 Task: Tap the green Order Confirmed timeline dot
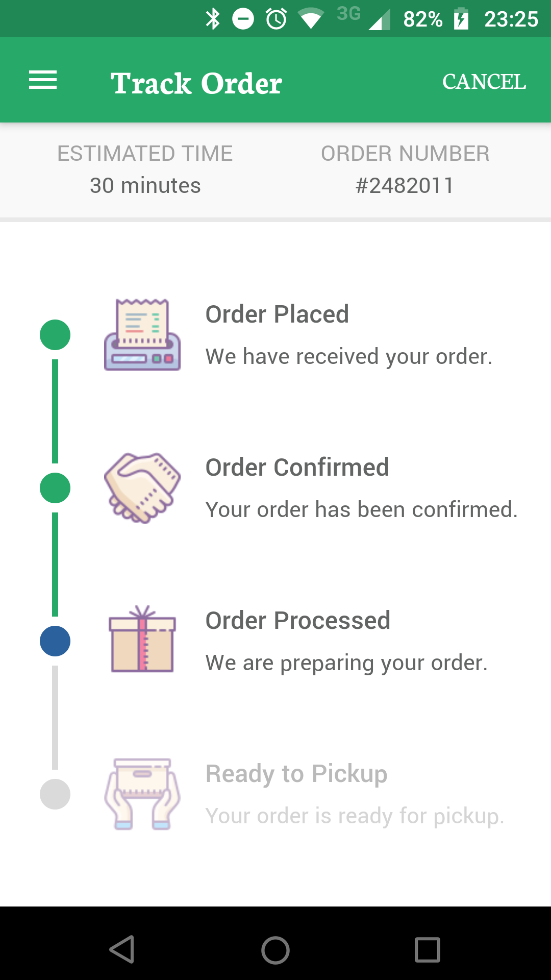coord(55,488)
